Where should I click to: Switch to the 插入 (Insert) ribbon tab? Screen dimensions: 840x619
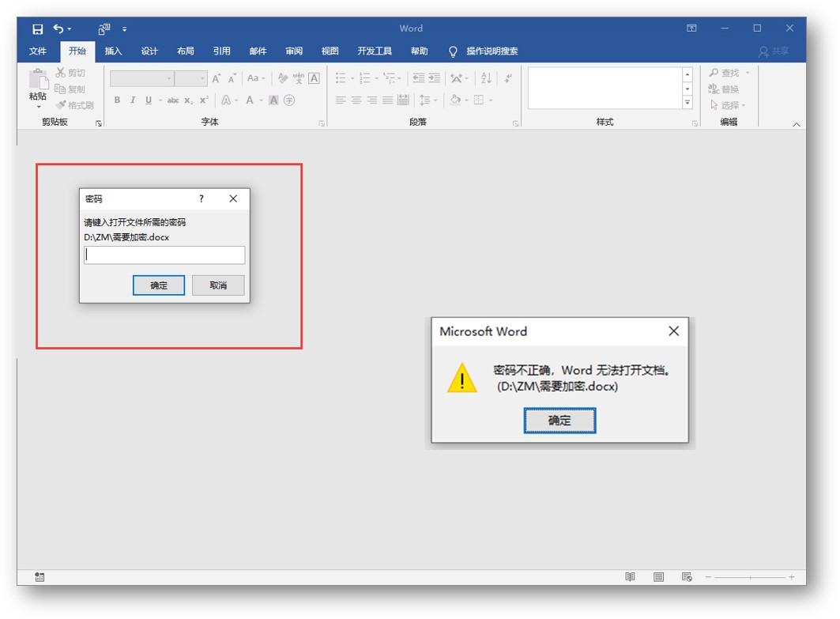113,51
